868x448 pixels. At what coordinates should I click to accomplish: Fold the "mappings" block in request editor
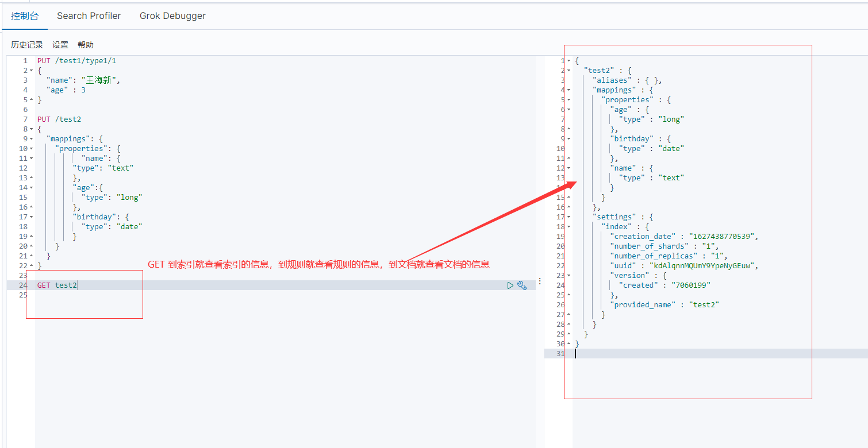tap(31, 139)
